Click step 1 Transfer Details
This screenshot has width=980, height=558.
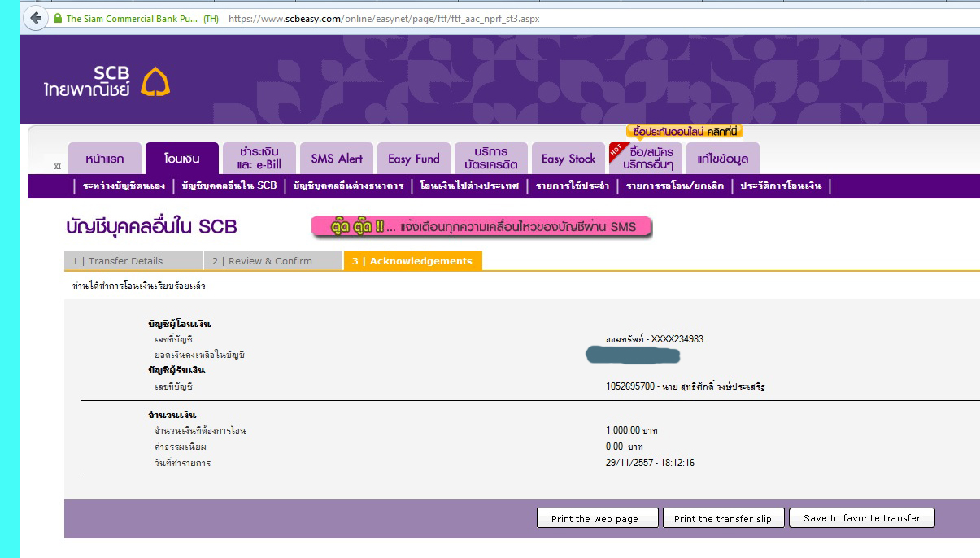coord(133,261)
